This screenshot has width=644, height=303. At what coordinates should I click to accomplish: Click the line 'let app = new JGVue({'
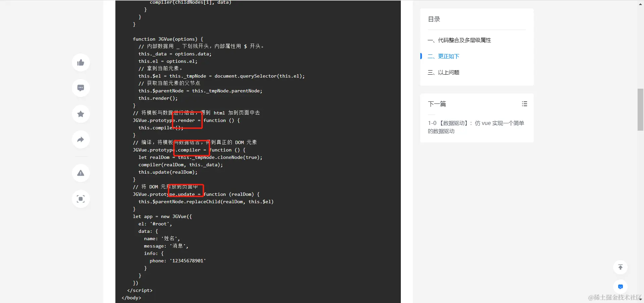pos(162,216)
